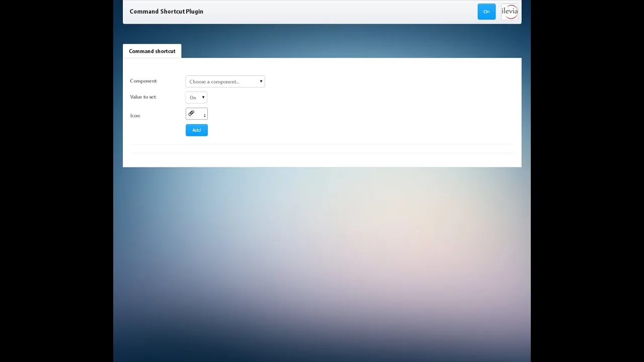This screenshot has width=644, height=362.
Task: Switch to the Command shortcut tab
Action: pyautogui.click(x=152, y=51)
